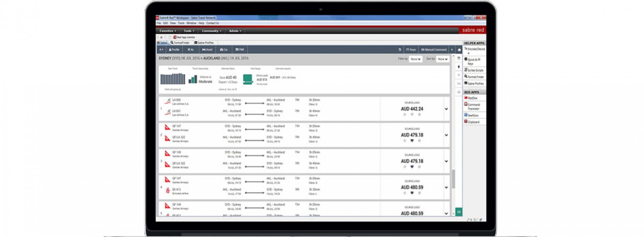The image size is (644, 237).
Task: Toggle heart favorite on option 2 AUD 479.18
Action: point(412,141)
